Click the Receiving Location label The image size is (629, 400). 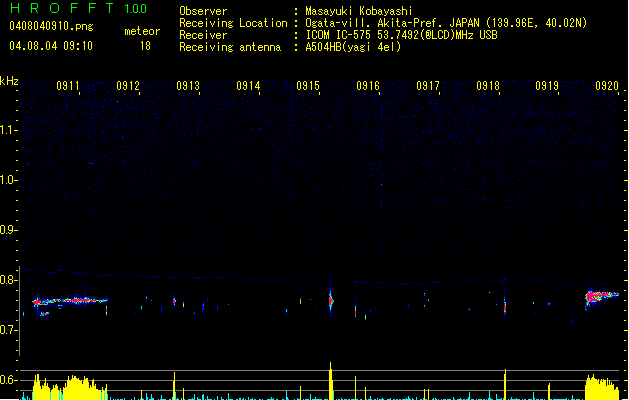[x=233, y=23]
